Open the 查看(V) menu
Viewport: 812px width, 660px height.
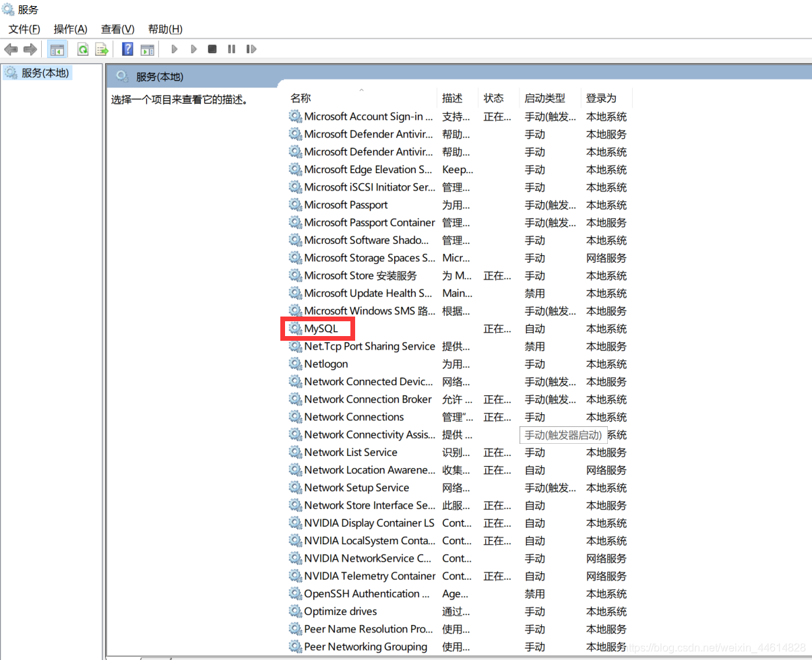click(118, 29)
